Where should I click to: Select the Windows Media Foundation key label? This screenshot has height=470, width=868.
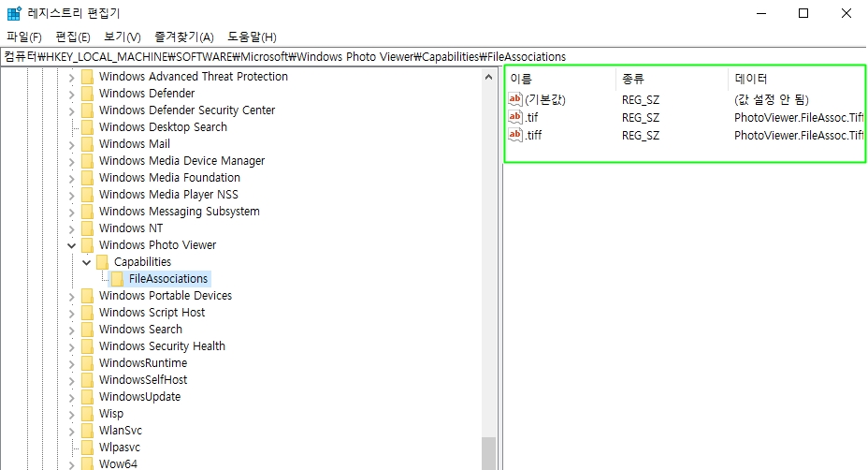(169, 177)
